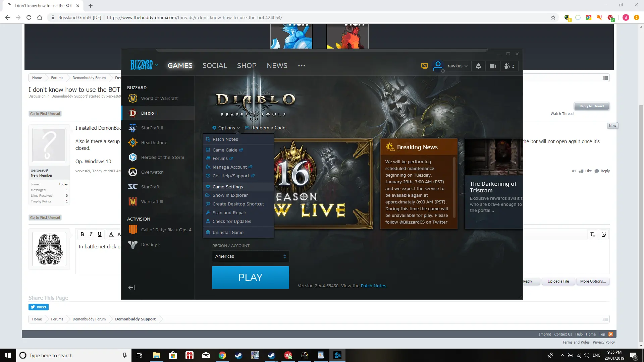
Task: Click the gift presentation icon in header
Action: pos(424,66)
